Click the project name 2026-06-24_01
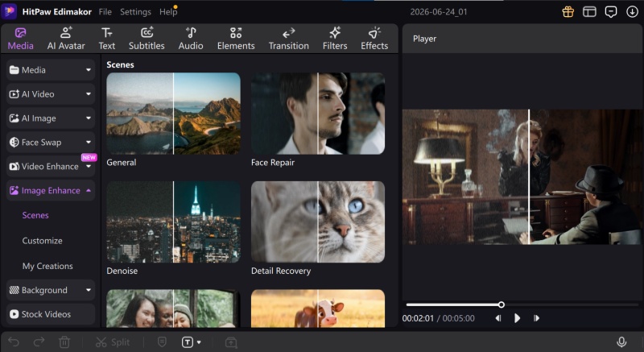 [438, 12]
